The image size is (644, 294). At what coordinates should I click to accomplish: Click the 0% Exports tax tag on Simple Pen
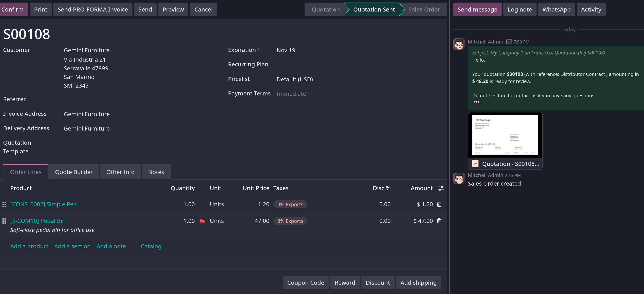(290, 204)
